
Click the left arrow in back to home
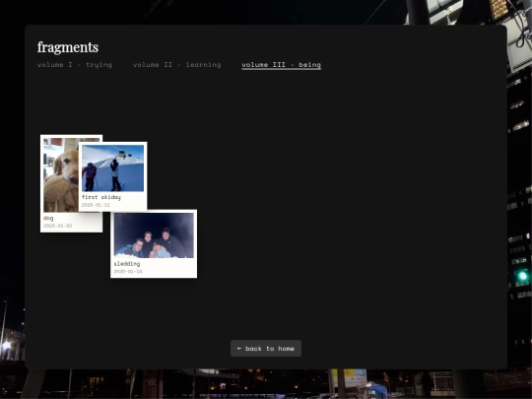239,349
